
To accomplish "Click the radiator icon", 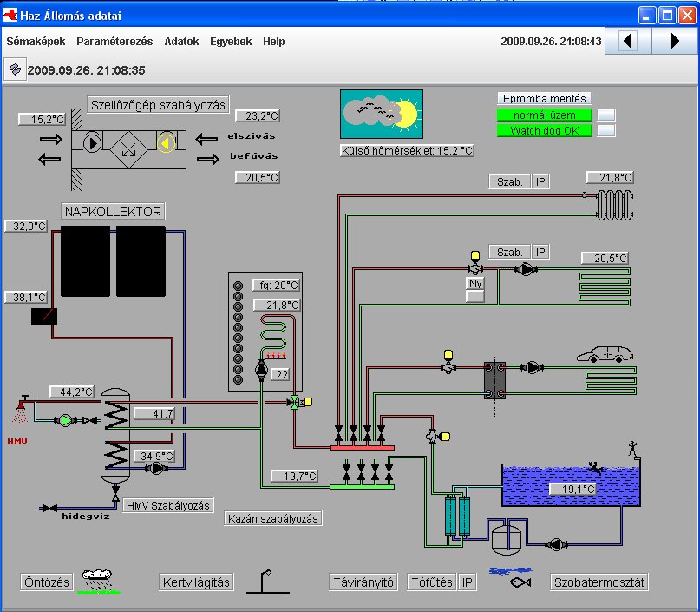I will 615,205.
